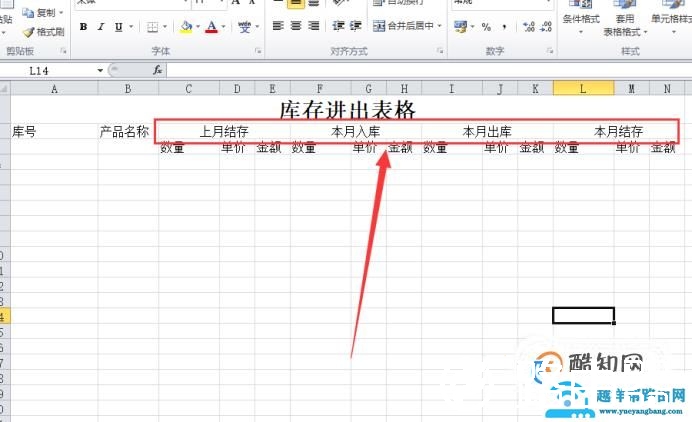Open Format as Table (套用表格格式) gallery
692x422 pixels.
pos(624,18)
